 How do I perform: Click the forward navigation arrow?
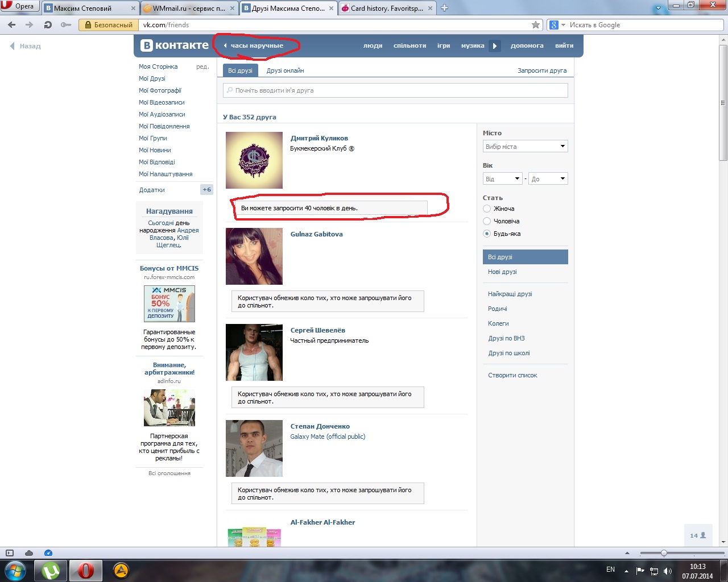pos(30,25)
